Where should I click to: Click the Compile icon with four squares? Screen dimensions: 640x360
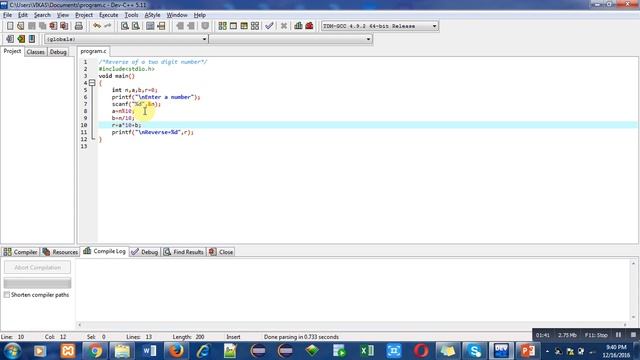(x=222, y=26)
